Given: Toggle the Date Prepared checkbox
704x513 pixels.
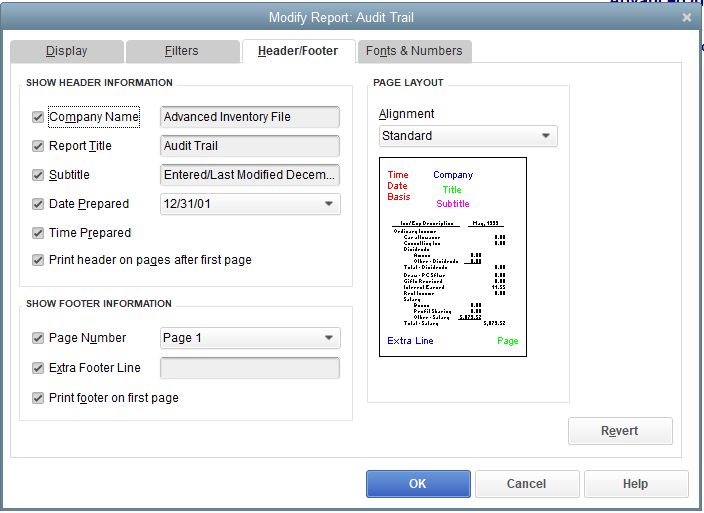Looking at the screenshot, I should tap(38, 204).
